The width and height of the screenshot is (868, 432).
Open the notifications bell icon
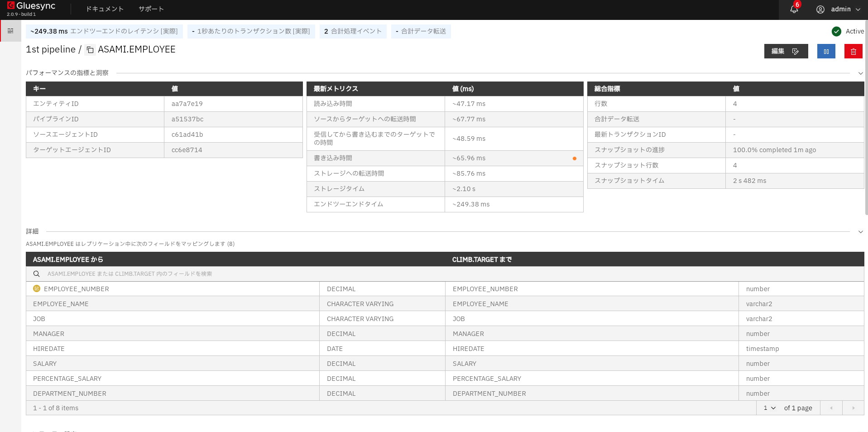click(x=794, y=9)
